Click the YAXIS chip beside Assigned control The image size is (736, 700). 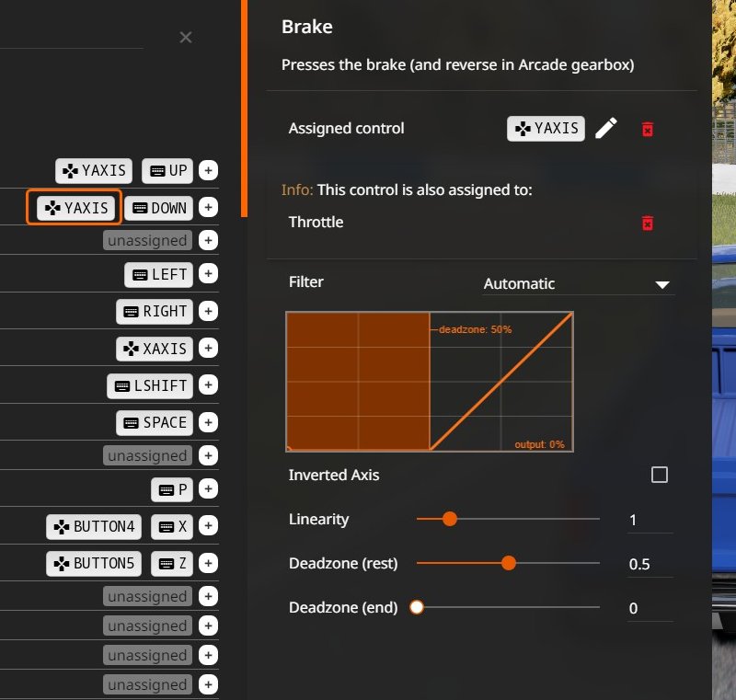coord(546,128)
